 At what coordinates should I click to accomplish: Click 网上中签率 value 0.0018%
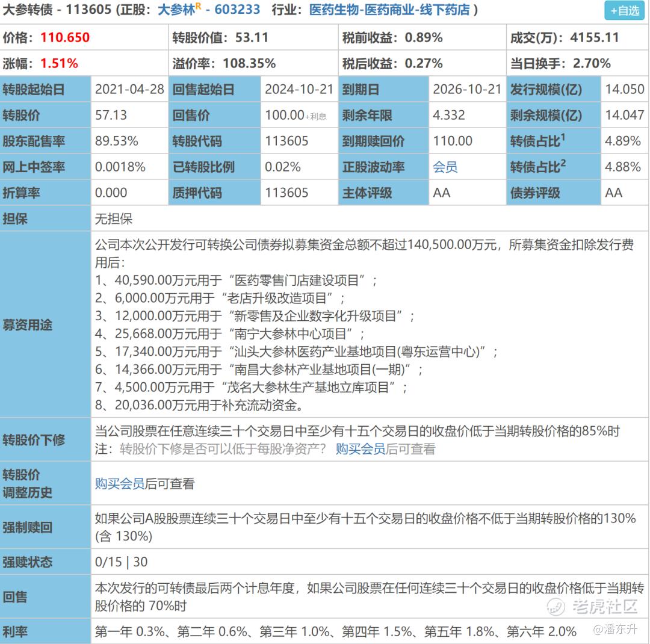click(x=120, y=167)
